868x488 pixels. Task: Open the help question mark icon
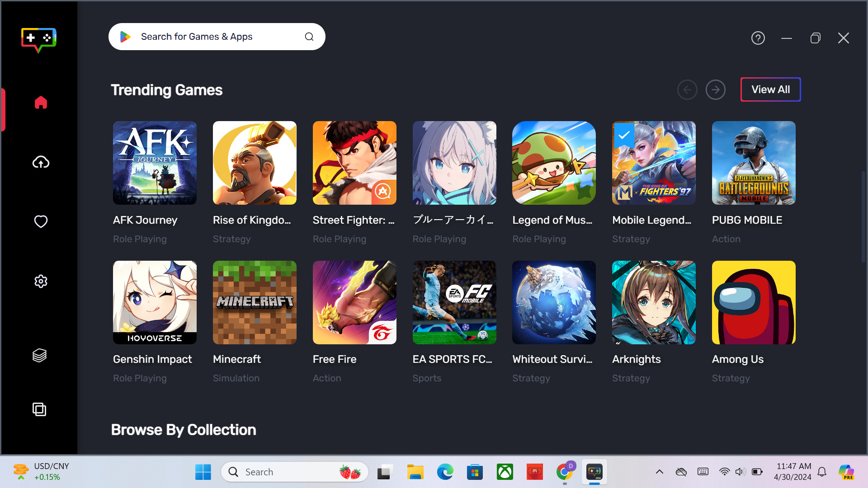click(x=758, y=38)
